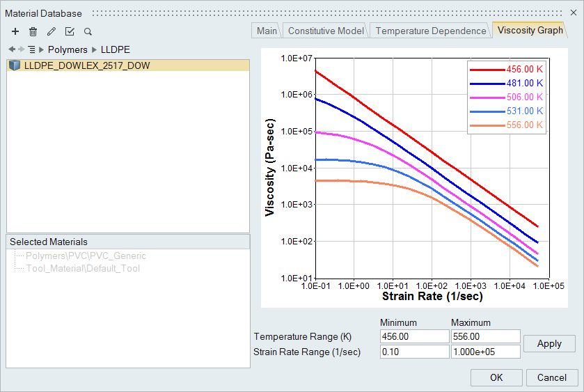Confirm with the OK button

pos(496,377)
